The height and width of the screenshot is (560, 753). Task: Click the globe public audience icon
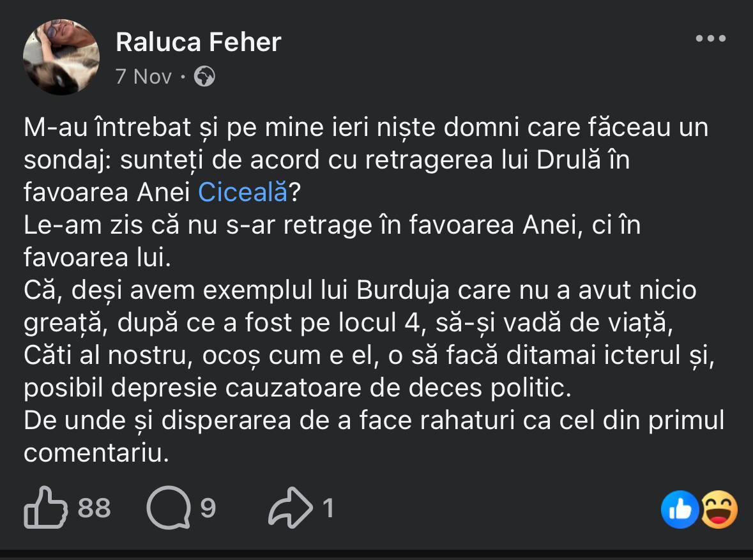(204, 77)
